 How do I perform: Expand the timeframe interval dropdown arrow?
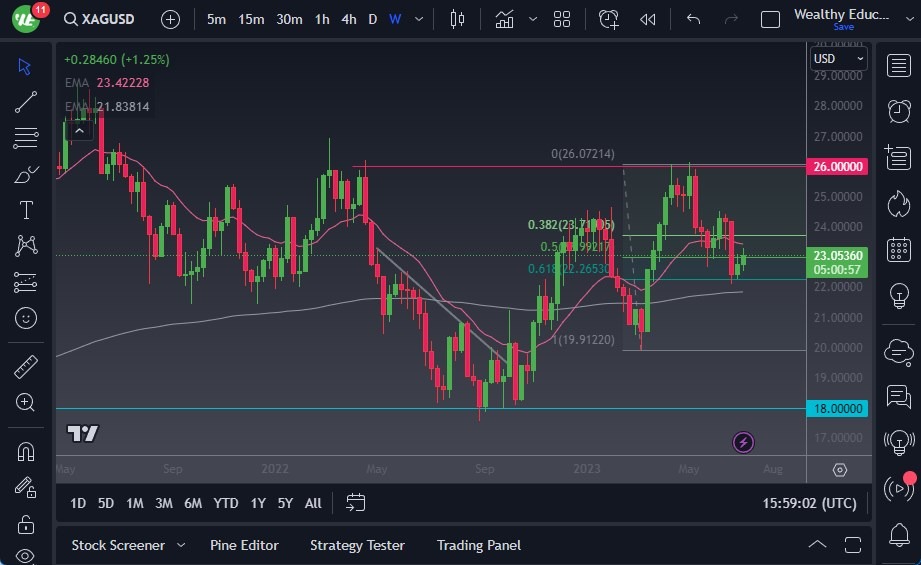[418, 19]
